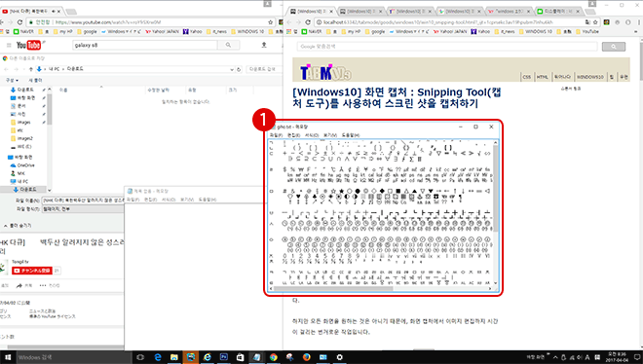Open the 파일 menu in the ghost notepad
Screen dimensions: 643x364
(276, 135)
